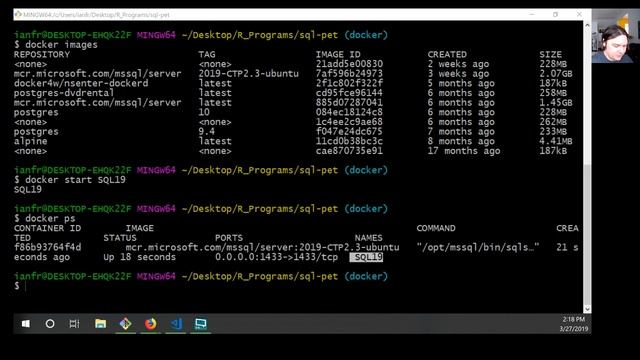Click the image ID 11cd0b38bc3c
Viewport: 640px width, 360px height.
pos(349,141)
